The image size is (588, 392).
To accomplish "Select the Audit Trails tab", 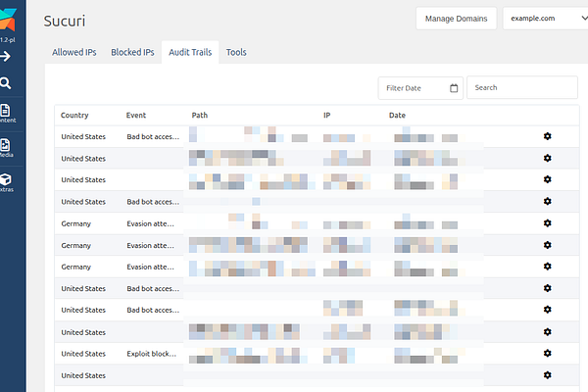I will click(190, 52).
